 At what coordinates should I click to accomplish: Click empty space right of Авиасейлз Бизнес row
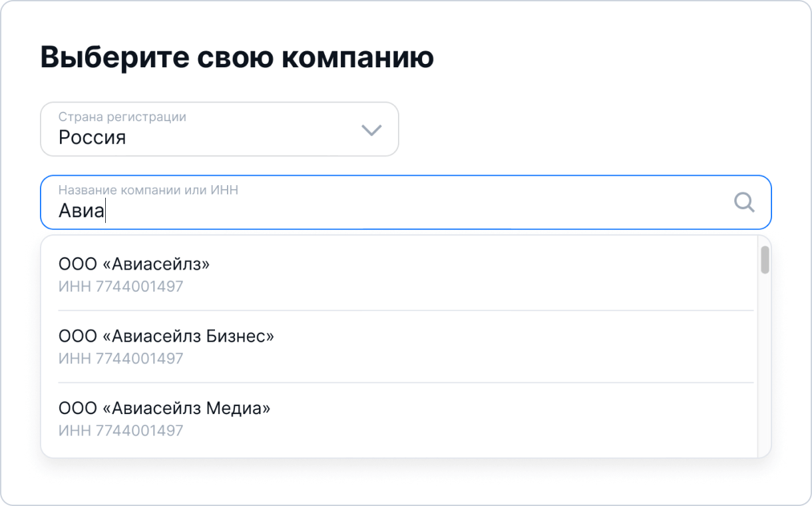tap(519, 347)
